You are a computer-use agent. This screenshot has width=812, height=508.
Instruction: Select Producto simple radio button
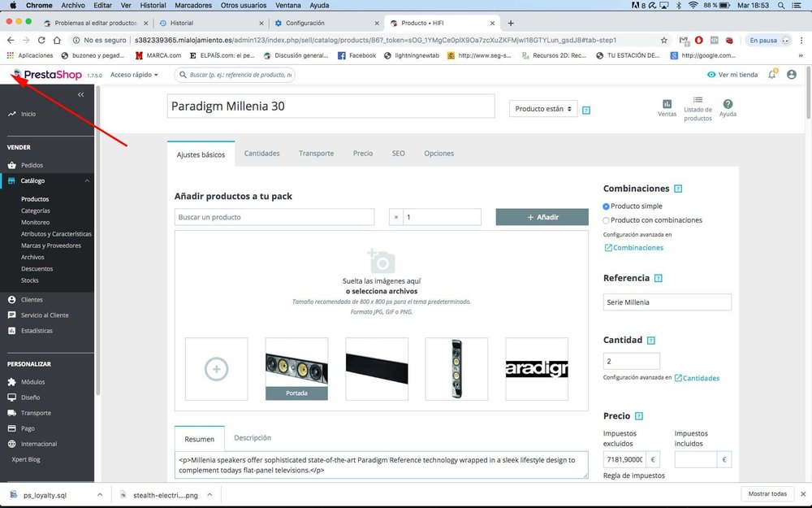coord(606,206)
